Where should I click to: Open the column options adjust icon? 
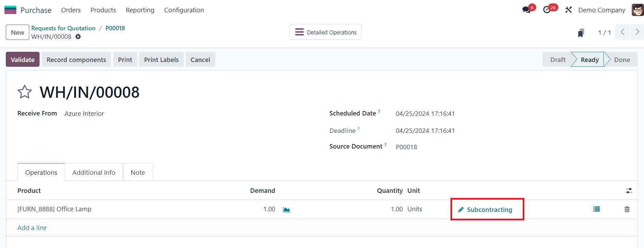coord(629,191)
